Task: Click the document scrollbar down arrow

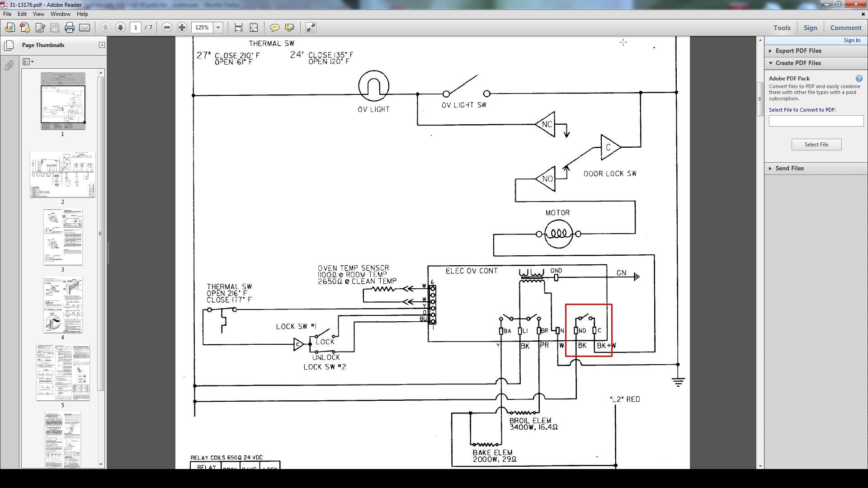Action: pos(760,466)
